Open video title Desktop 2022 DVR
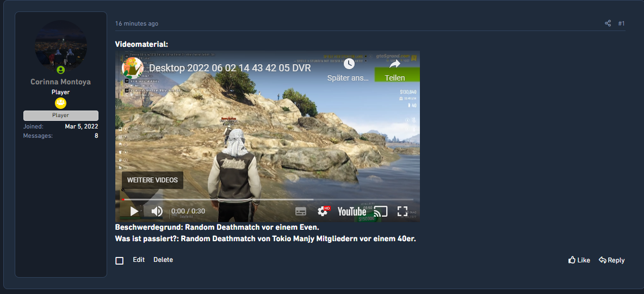 pyautogui.click(x=230, y=68)
